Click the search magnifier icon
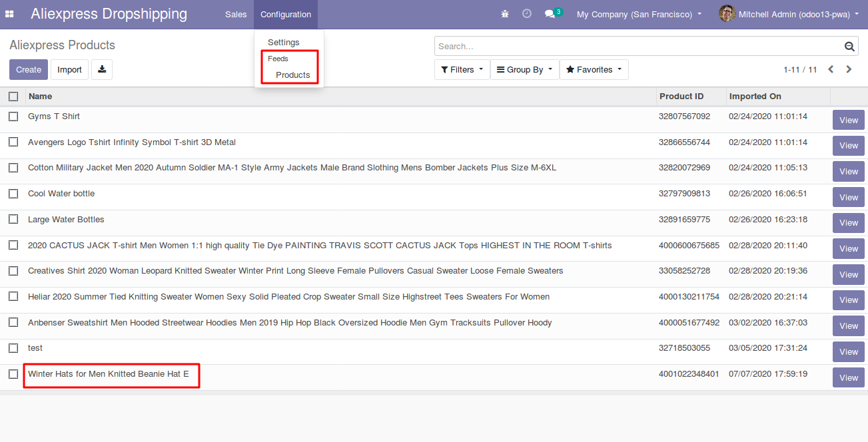Image resolution: width=868 pixels, height=442 pixels. (849, 47)
